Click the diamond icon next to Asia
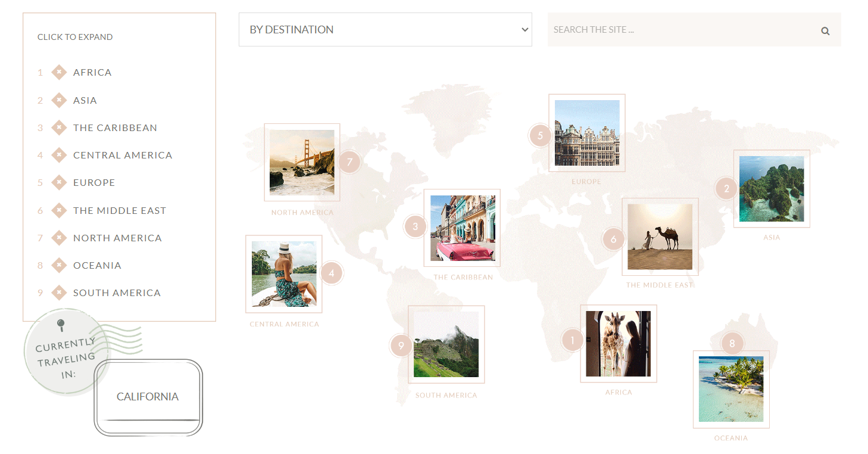868x454 pixels. (58, 100)
